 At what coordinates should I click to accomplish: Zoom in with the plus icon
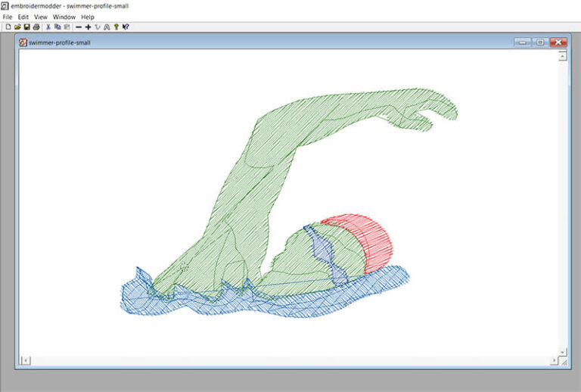[x=89, y=27]
